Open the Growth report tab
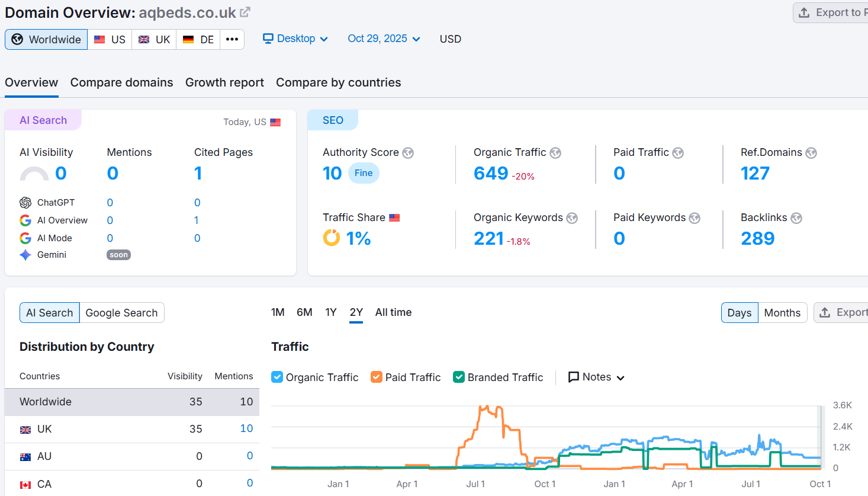Viewport: 868px width, 496px height. pyautogui.click(x=224, y=82)
